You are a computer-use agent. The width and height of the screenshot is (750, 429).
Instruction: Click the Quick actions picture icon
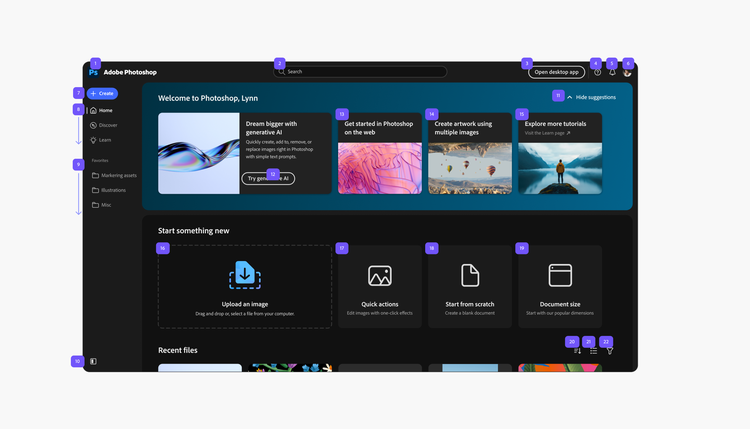(380, 275)
